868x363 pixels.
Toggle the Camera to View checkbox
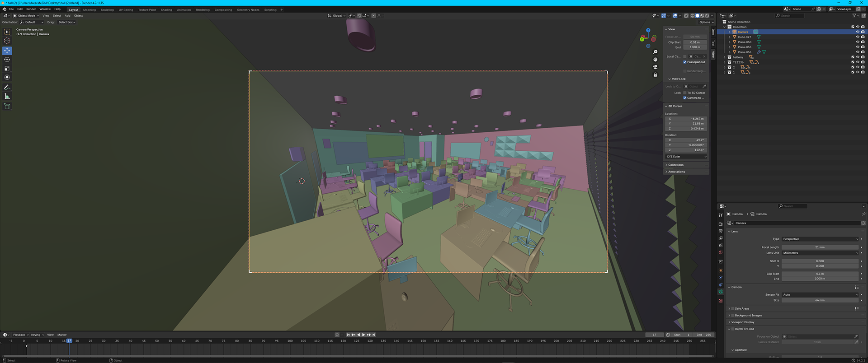coord(685,98)
